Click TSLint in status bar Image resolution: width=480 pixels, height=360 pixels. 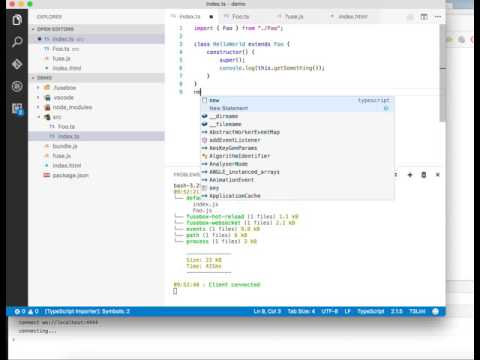[x=417, y=311]
